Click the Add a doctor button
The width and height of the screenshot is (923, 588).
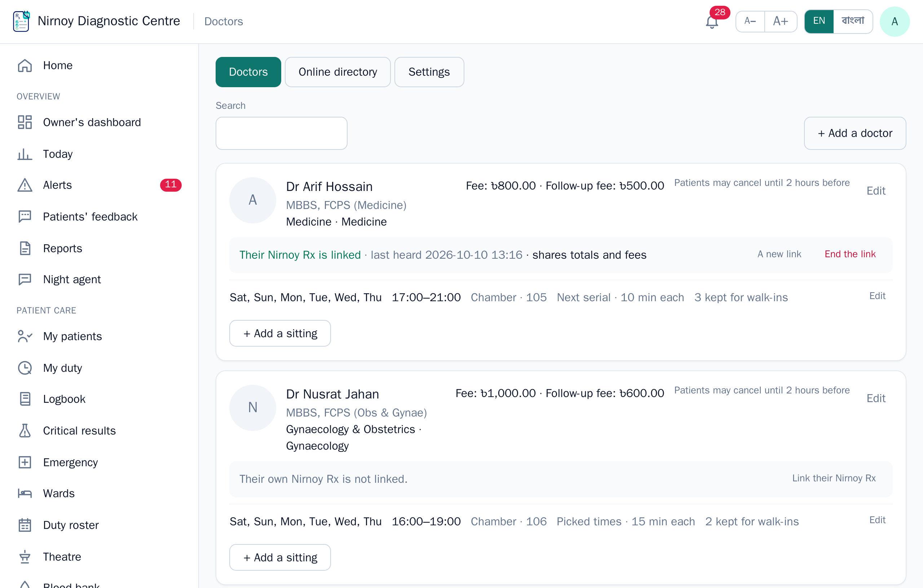855,133
